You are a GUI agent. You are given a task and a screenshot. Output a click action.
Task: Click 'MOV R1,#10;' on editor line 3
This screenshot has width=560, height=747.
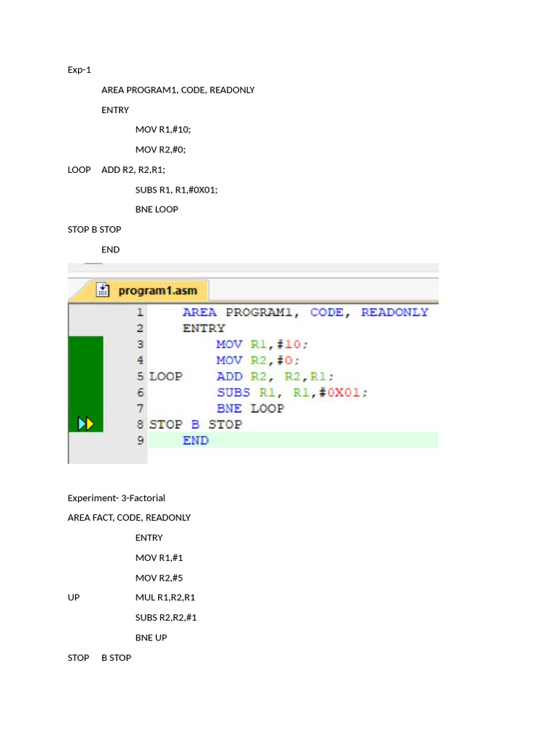tap(262, 344)
